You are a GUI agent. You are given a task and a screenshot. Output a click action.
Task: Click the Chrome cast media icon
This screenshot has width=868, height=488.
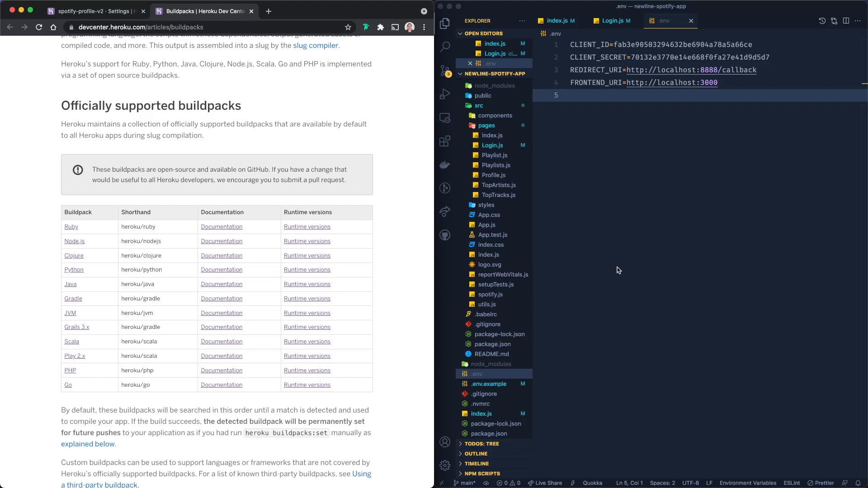395,27
